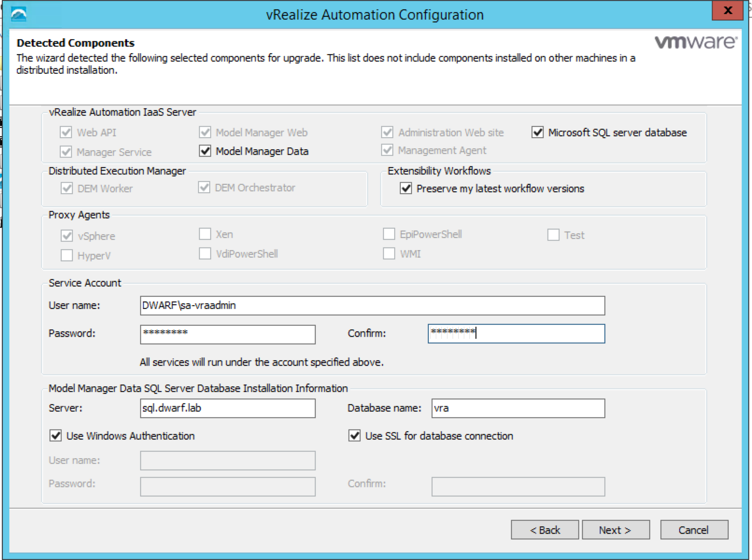Cancel the configuration wizard
The width and height of the screenshot is (752, 560).
point(694,530)
